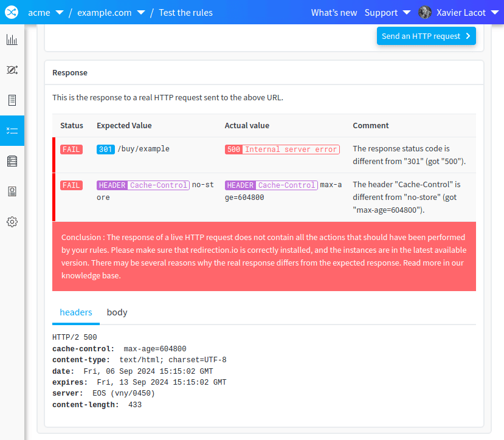
Task: Click the date header line
Action: [133, 371]
